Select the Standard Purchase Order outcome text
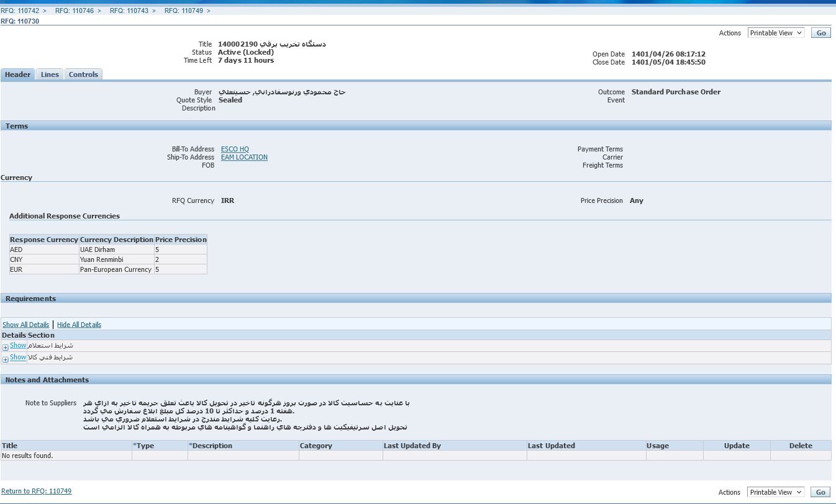Image resolution: width=836 pixels, height=504 pixels. click(x=676, y=92)
